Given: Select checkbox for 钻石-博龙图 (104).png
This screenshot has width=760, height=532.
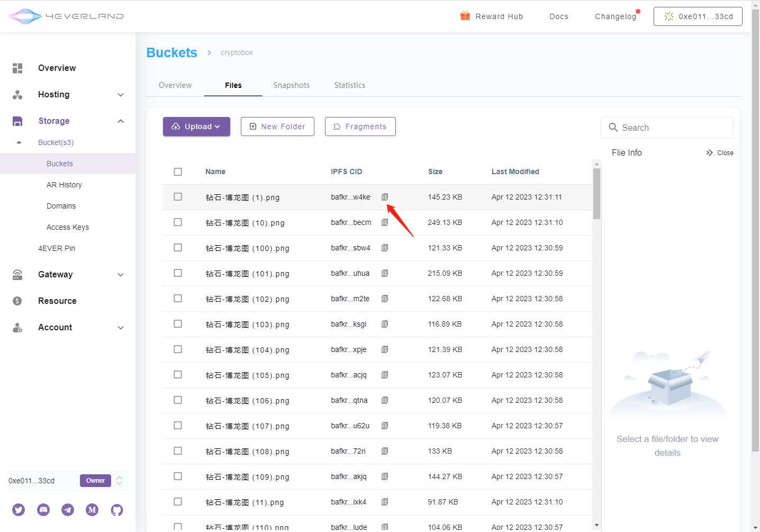Looking at the screenshot, I should click(x=178, y=349).
